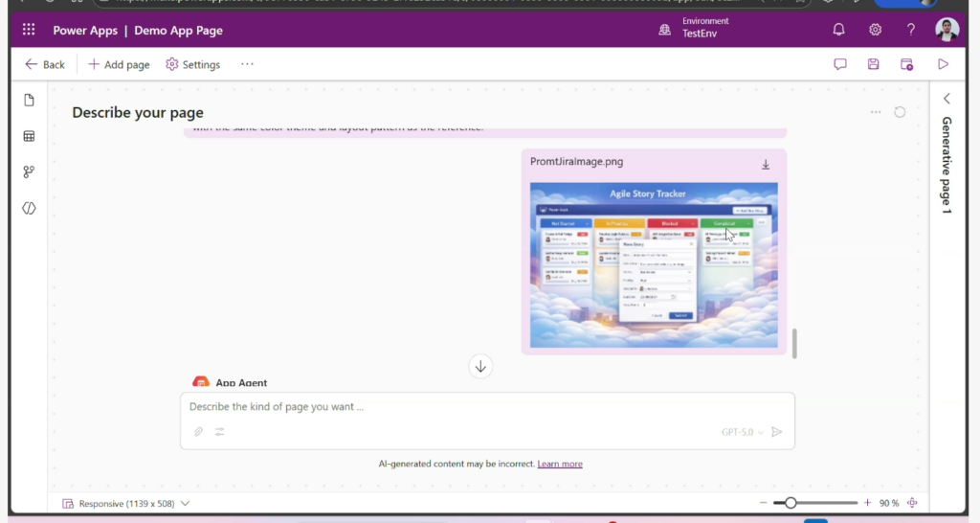
Task: Open the chat options ellipsis menu
Action: click(876, 112)
